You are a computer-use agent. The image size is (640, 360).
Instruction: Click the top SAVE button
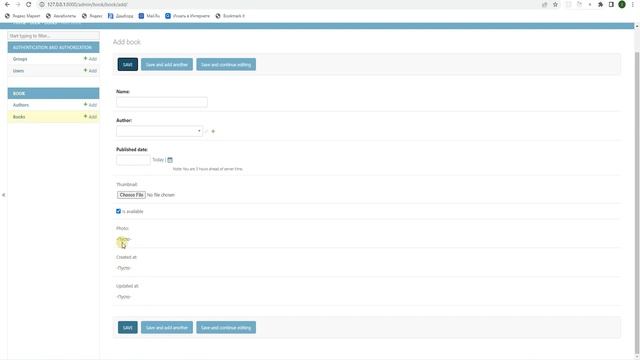point(128,64)
